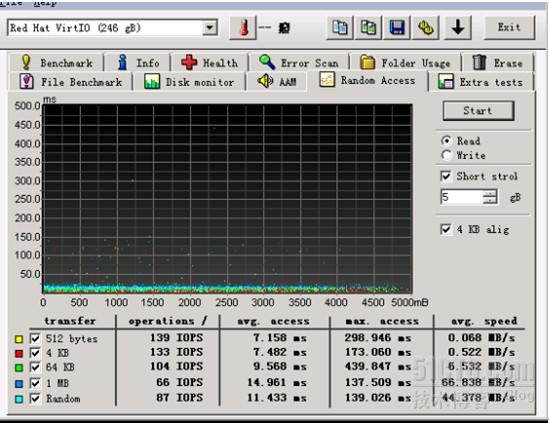
Task: Click the minimize to tray down-arrow icon
Action: (x=458, y=28)
